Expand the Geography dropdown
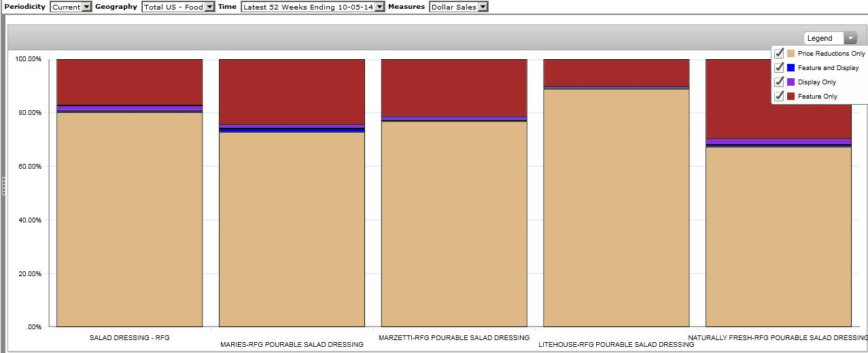This screenshot has width=868, height=353. pos(209,7)
